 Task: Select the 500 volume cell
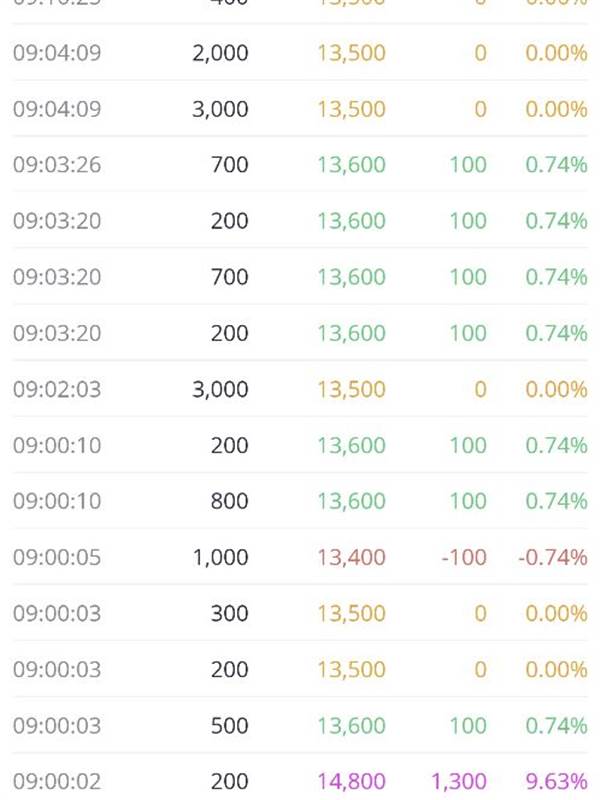(229, 725)
